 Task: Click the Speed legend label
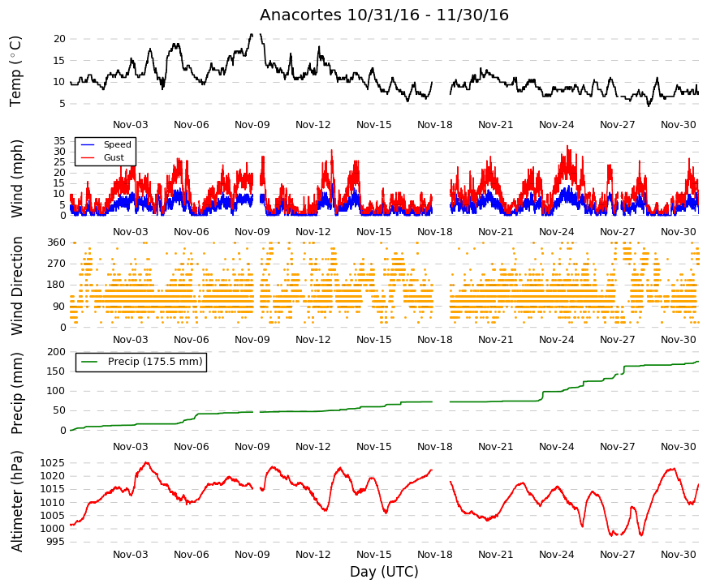pyautogui.click(x=117, y=144)
